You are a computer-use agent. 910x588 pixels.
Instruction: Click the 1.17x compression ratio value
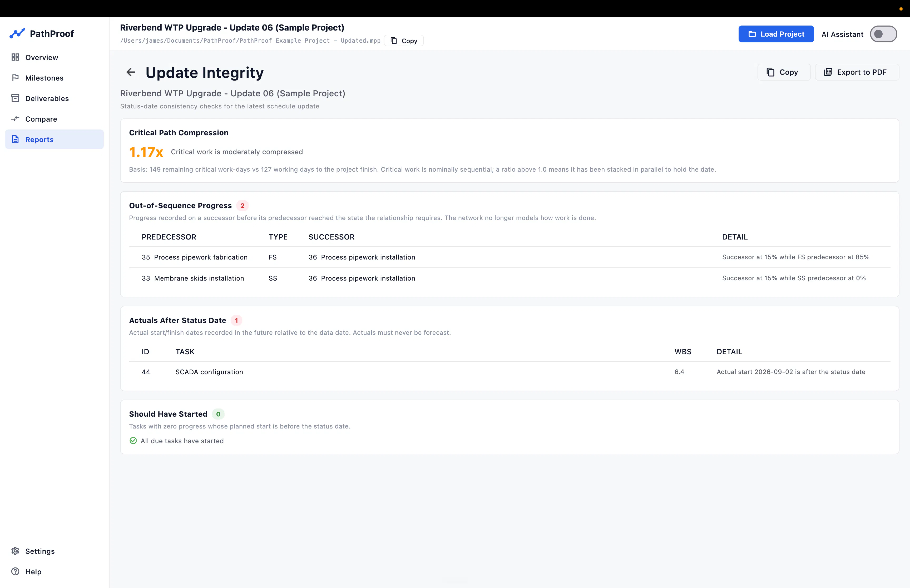pos(146,152)
